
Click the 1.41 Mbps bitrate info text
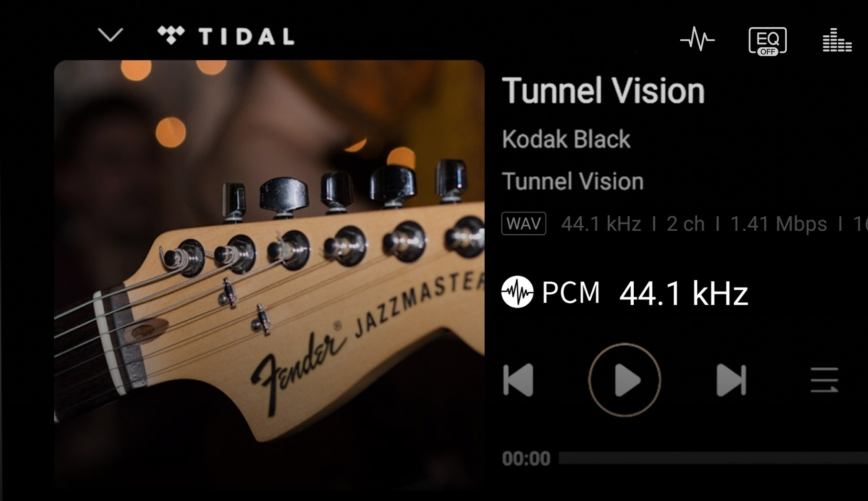point(779,224)
